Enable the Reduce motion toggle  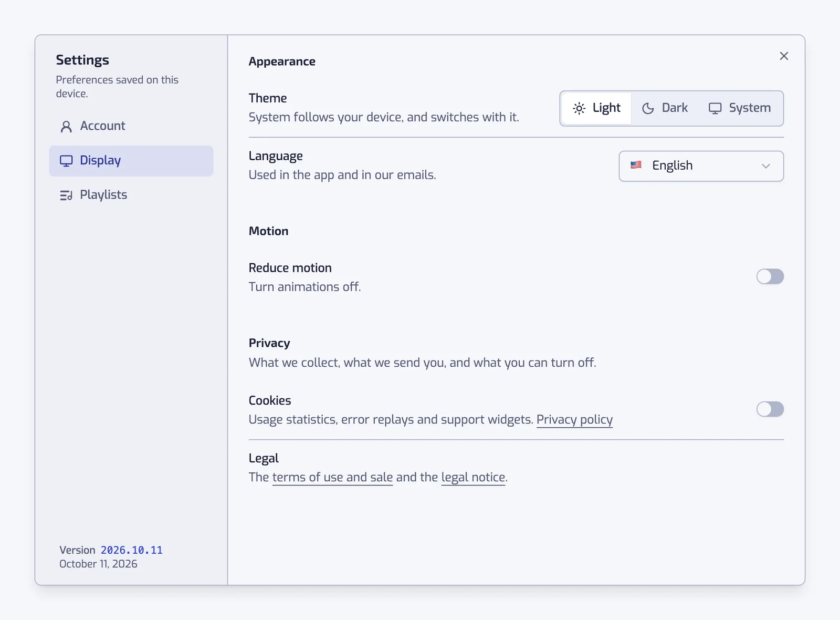click(770, 276)
